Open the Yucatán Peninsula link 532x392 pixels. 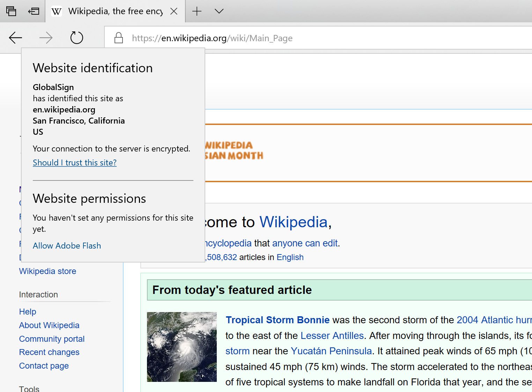pyautogui.click(x=331, y=351)
